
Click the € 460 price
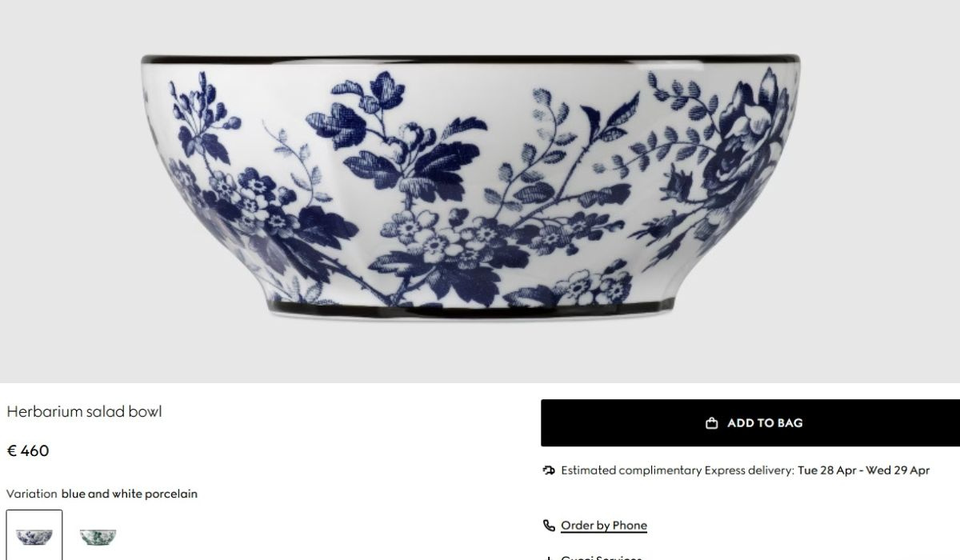coord(28,450)
